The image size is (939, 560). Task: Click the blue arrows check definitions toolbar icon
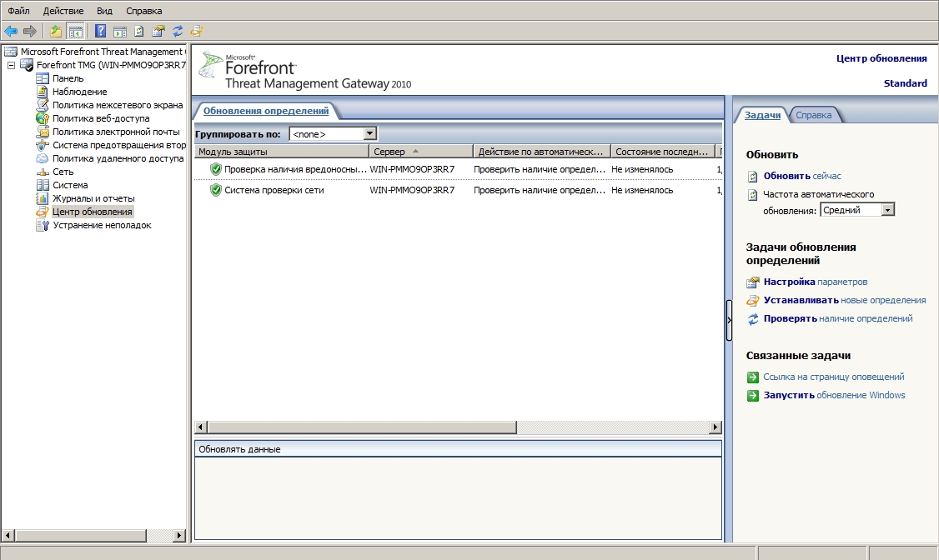pos(178,31)
